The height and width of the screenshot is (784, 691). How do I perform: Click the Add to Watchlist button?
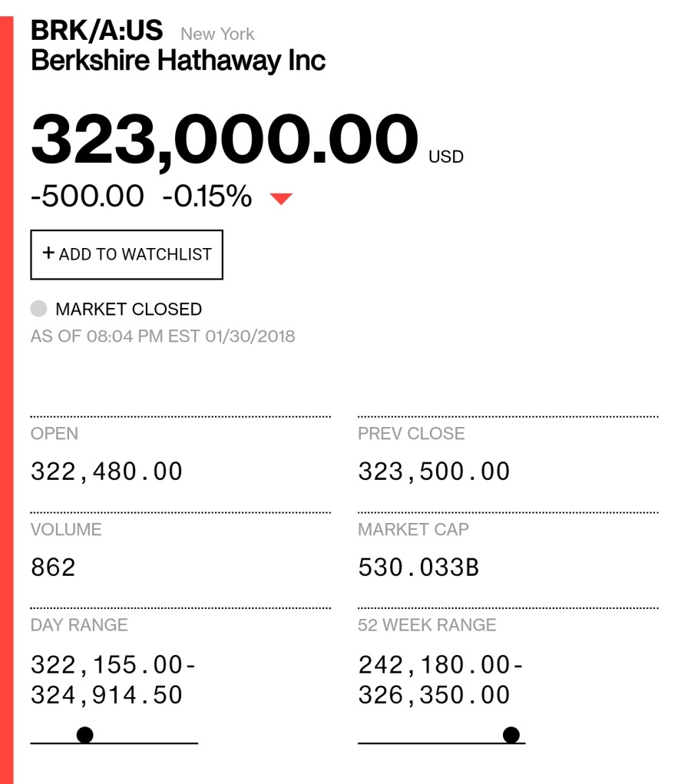point(127,254)
